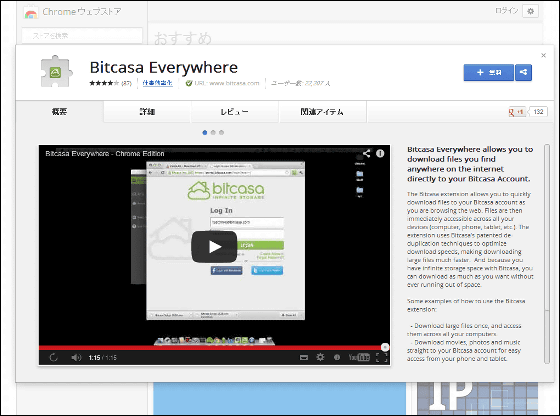The height and width of the screenshot is (416, 560).
Task: Click the video share icon in the top corner
Action: pos(366,154)
